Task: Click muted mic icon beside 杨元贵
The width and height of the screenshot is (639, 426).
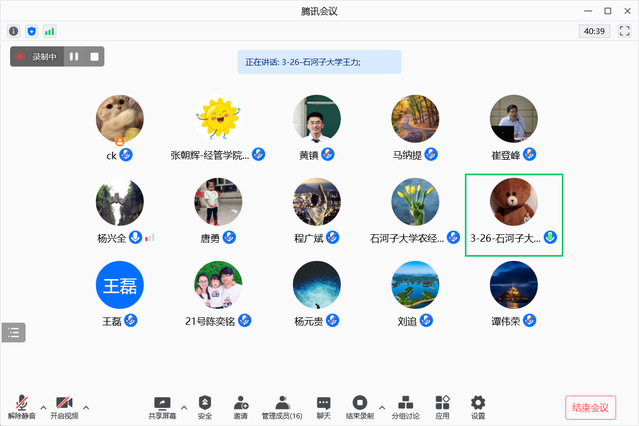Action: click(x=333, y=320)
